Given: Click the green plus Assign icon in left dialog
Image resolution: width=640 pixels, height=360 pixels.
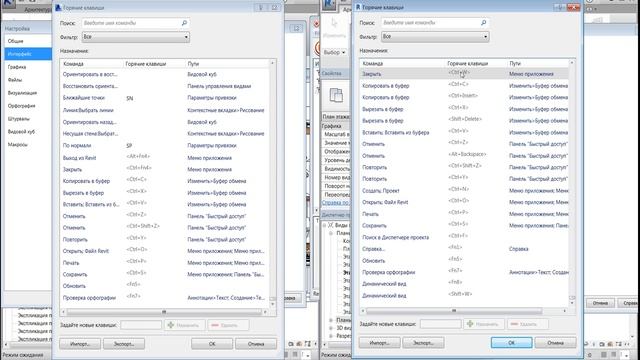Looking at the screenshot, I should coord(171,325).
